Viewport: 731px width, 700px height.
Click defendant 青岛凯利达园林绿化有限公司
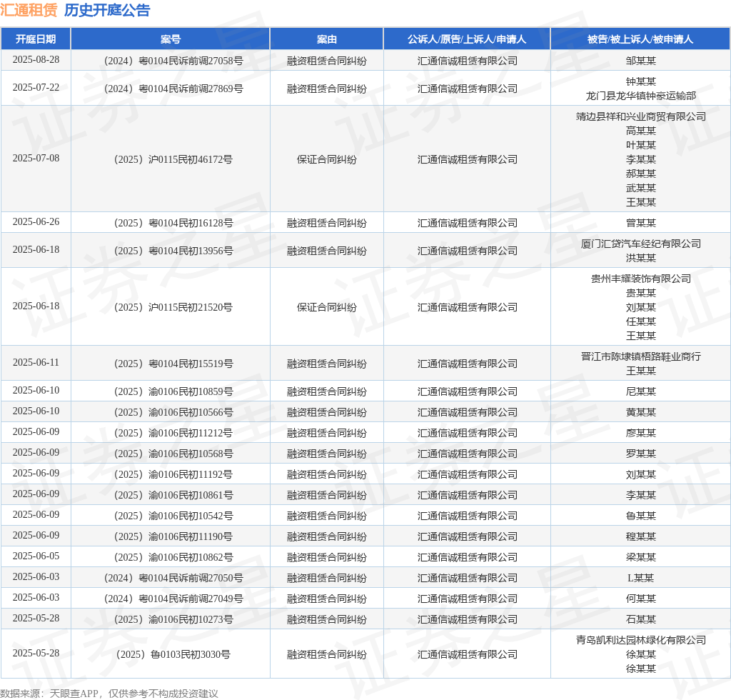(x=641, y=640)
